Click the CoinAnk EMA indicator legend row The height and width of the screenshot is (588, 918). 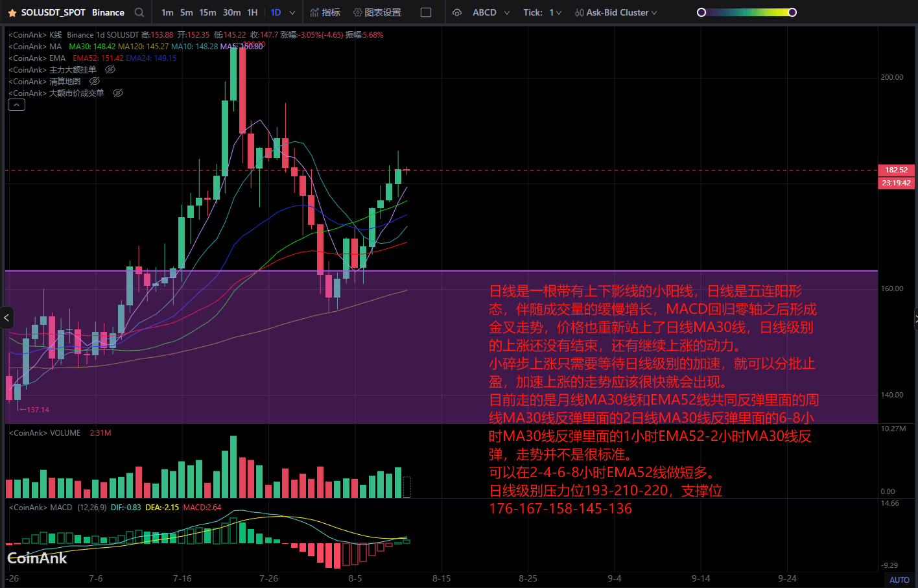(x=93, y=58)
